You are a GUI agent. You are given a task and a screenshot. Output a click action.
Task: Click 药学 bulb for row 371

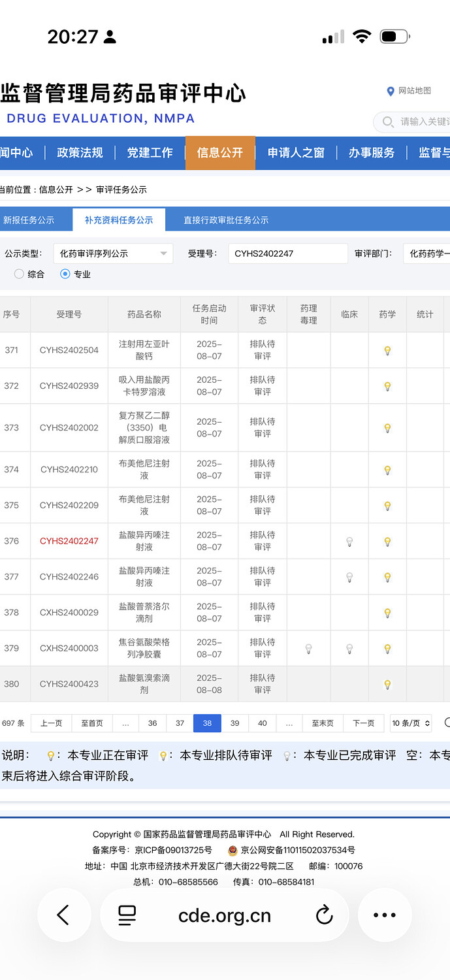click(x=387, y=351)
